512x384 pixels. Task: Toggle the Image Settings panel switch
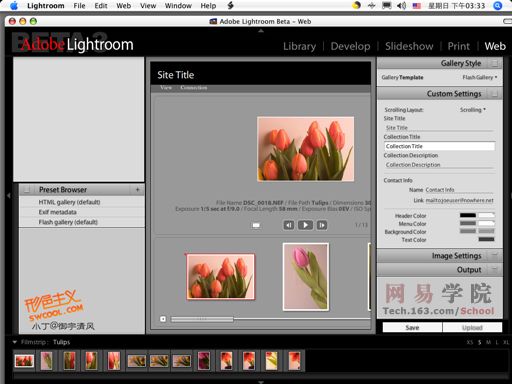coord(495,256)
